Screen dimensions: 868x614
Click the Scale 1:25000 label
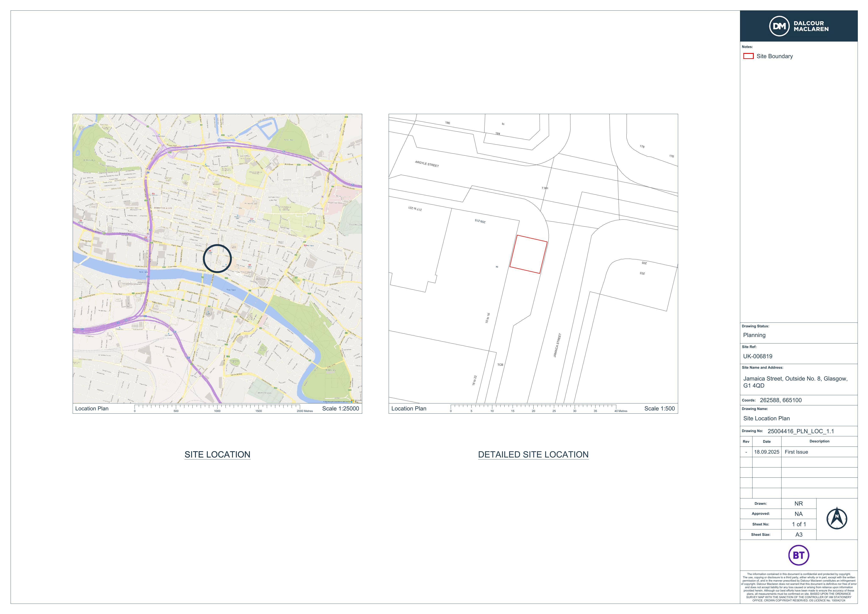(x=340, y=409)
